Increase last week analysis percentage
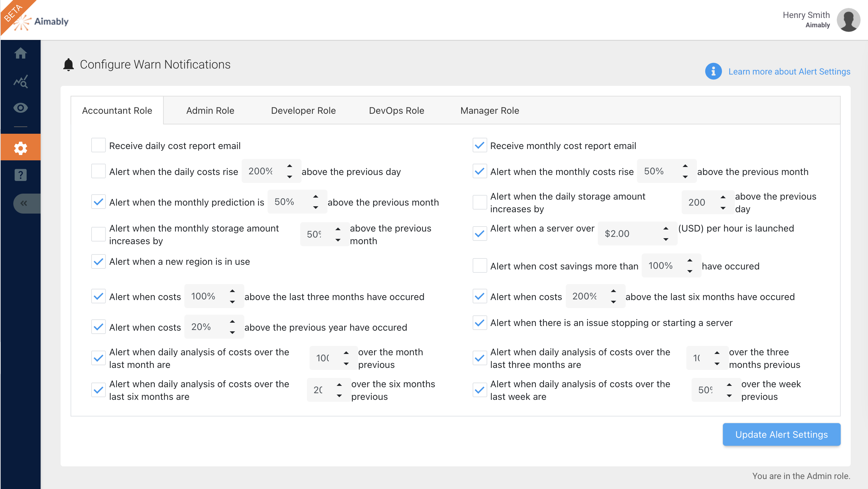868x489 pixels. (729, 385)
